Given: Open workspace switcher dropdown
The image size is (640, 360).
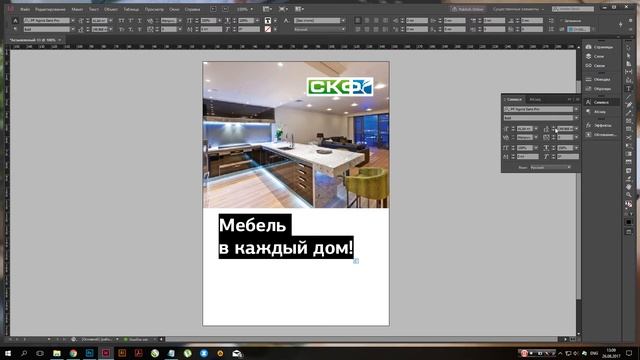Looking at the screenshot, I should click(518, 9).
